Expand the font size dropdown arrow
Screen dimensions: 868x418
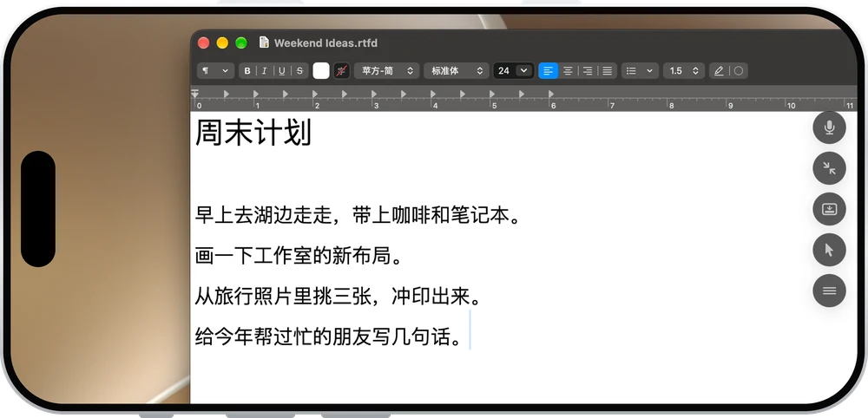pyautogui.click(x=523, y=71)
